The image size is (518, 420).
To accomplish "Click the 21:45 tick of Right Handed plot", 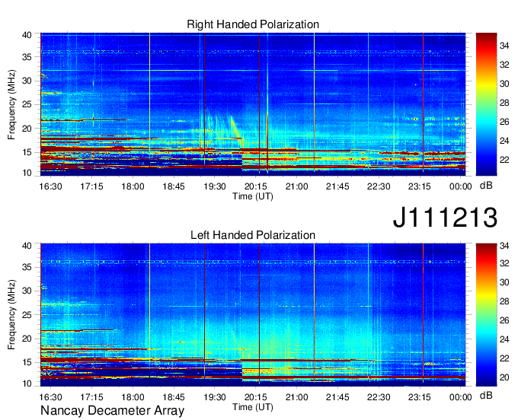I will click(x=337, y=186).
